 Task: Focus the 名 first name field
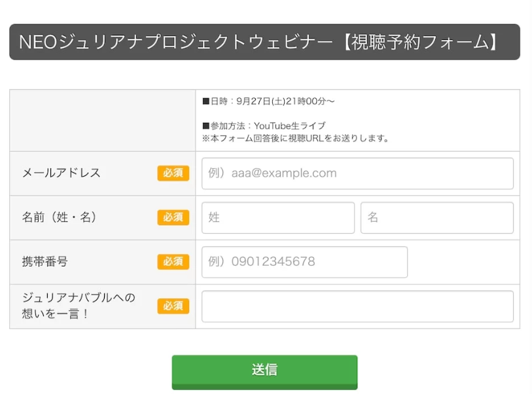(436, 218)
